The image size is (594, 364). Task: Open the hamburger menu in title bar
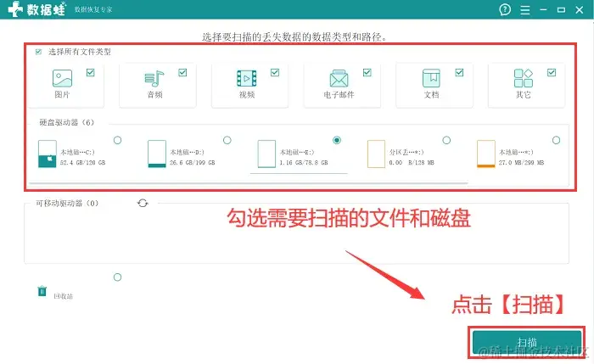pyautogui.click(x=524, y=10)
